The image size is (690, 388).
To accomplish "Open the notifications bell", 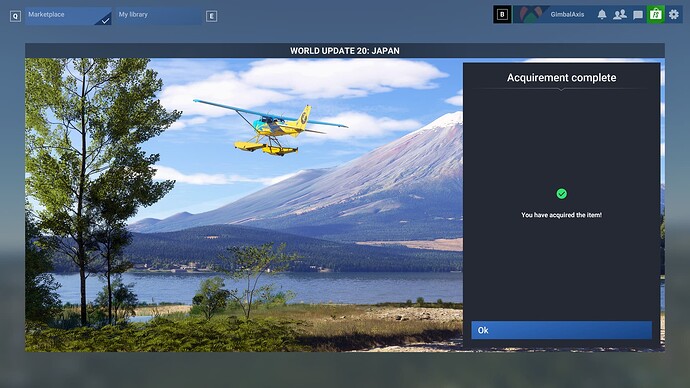I will pyautogui.click(x=602, y=15).
